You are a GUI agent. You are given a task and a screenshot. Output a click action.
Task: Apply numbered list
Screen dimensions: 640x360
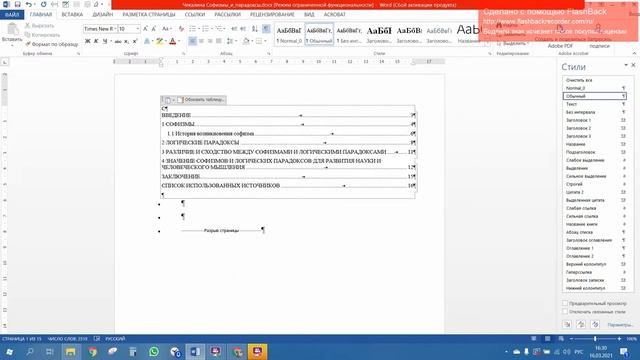tap(206, 29)
